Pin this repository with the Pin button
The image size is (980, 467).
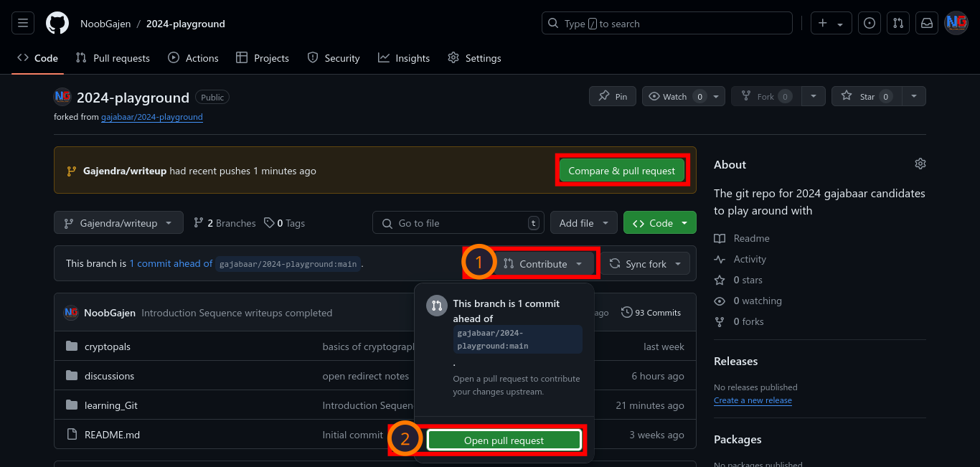[613, 96]
